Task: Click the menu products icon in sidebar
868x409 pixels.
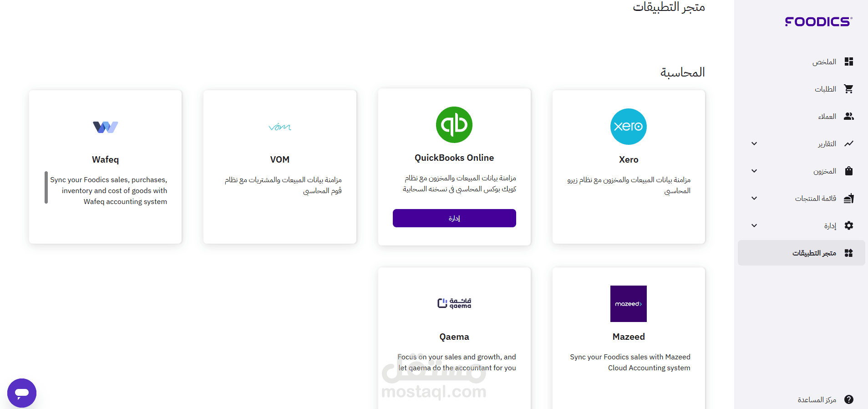Action: pyautogui.click(x=848, y=198)
